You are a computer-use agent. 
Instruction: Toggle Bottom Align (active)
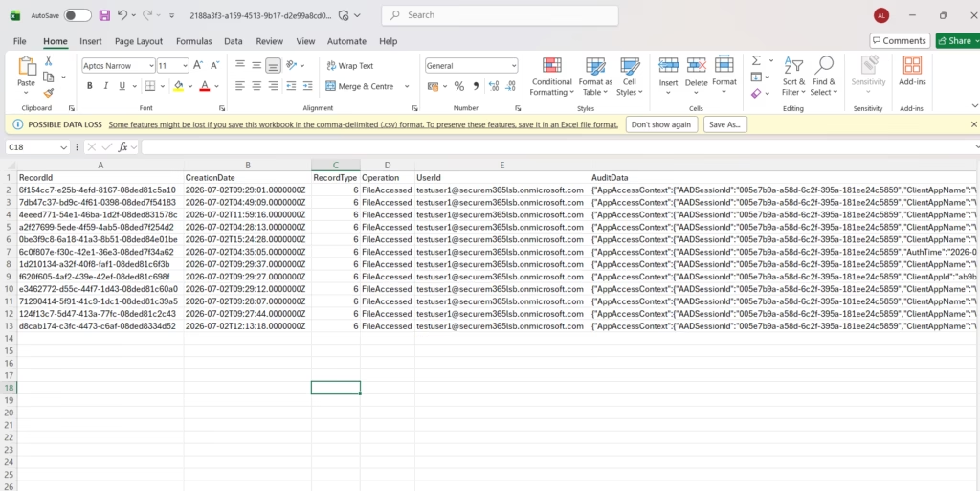[x=273, y=65]
